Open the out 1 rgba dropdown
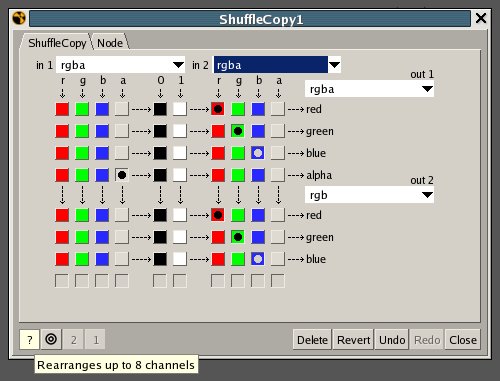Image resolution: width=500 pixels, height=381 pixels. pos(369,89)
